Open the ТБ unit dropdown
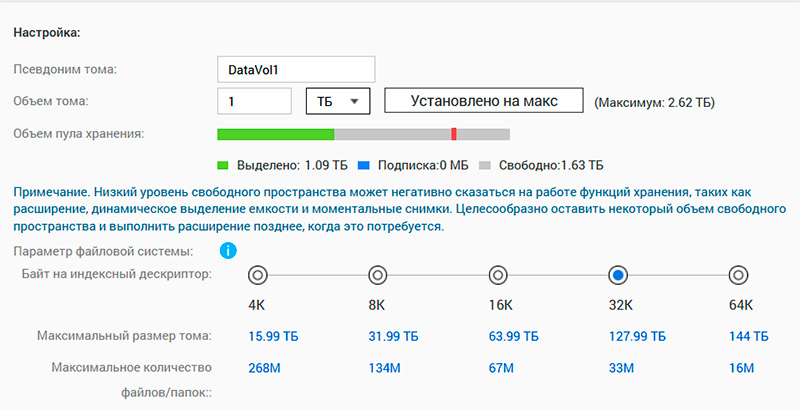Image resolution: width=800 pixels, height=410 pixels. 338,101
